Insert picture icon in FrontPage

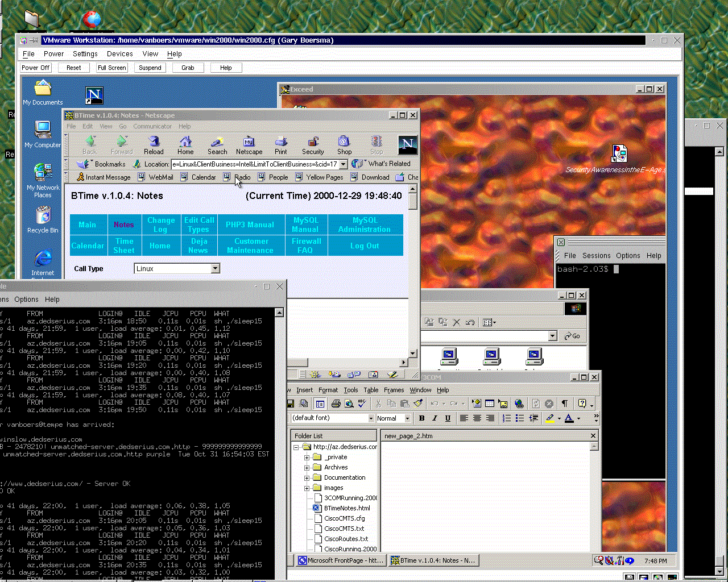(x=503, y=404)
